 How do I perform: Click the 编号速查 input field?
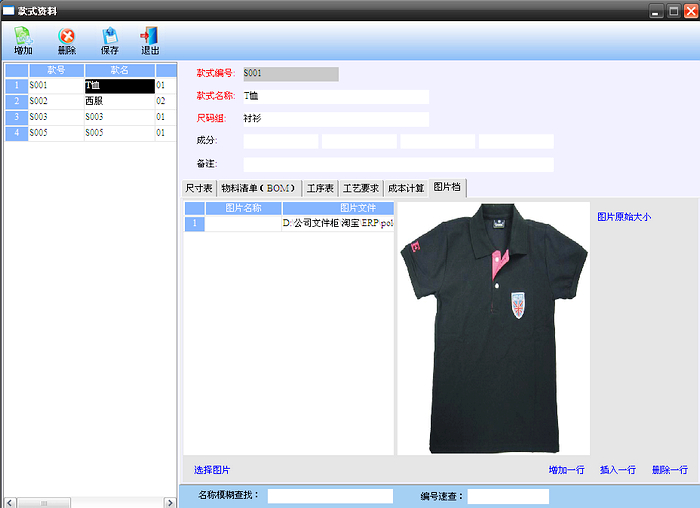(508, 496)
